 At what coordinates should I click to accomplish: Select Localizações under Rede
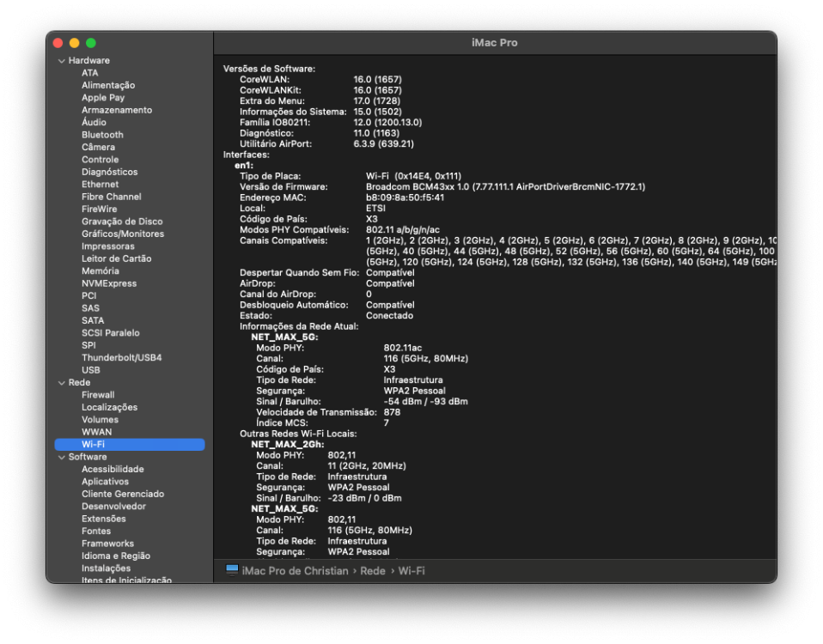click(x=109, y=408)
